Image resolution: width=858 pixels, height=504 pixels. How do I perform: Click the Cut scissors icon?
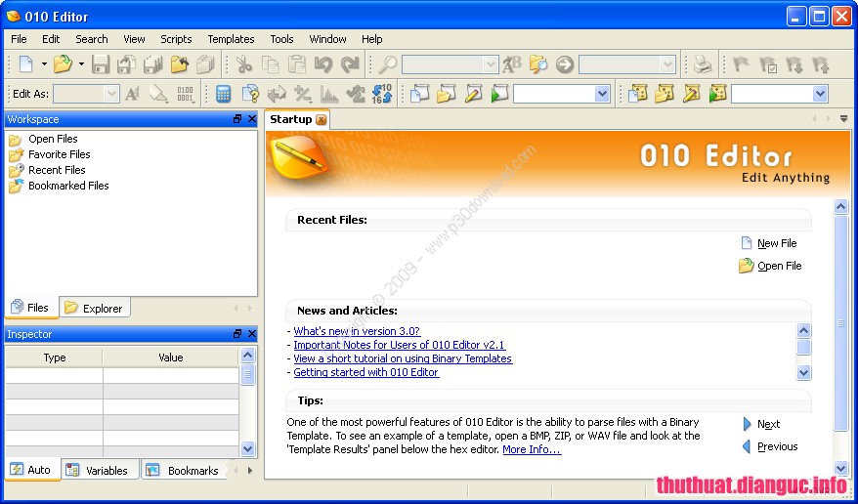click(x=244, y=64)
